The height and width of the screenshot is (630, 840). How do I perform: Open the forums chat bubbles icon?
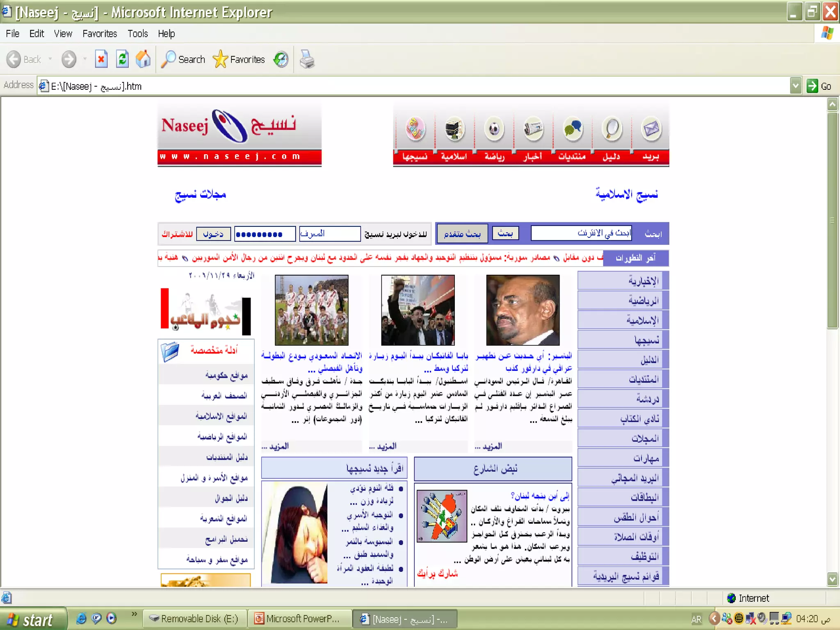click(x=573, y=129)
